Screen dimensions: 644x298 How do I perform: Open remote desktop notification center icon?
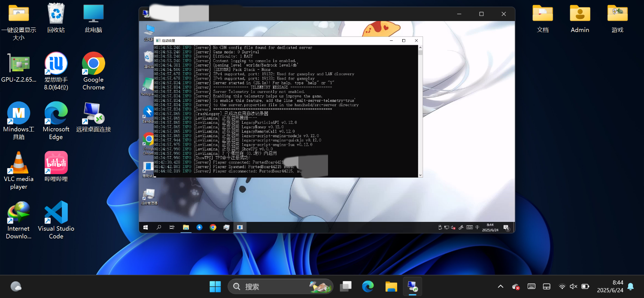pyautogui.click(x=506, y=227)
